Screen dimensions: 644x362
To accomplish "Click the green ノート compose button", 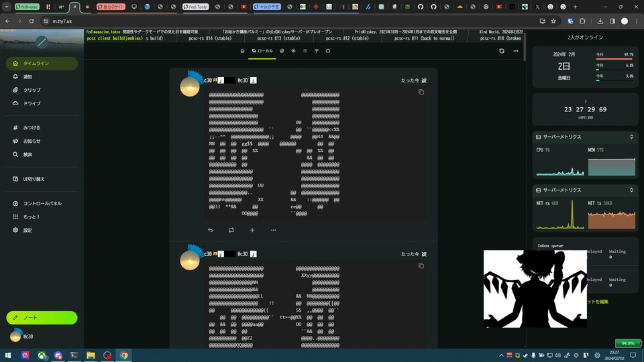I will (x=42, y=318).
